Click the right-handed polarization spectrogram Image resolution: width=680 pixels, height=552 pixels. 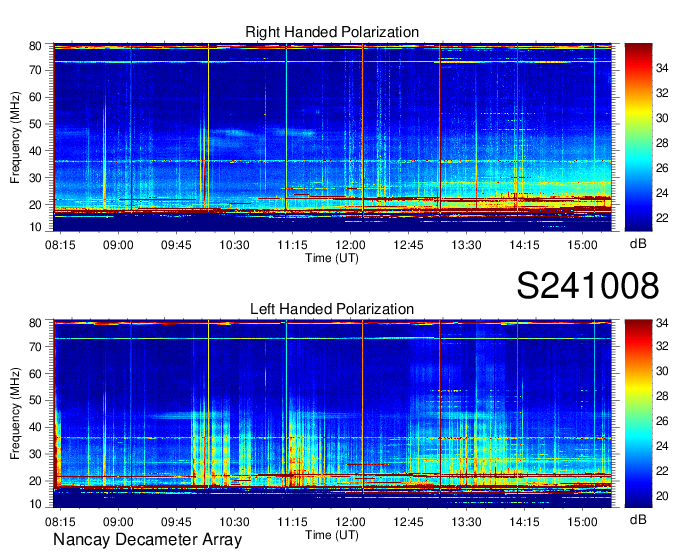[x=332, y=137]
